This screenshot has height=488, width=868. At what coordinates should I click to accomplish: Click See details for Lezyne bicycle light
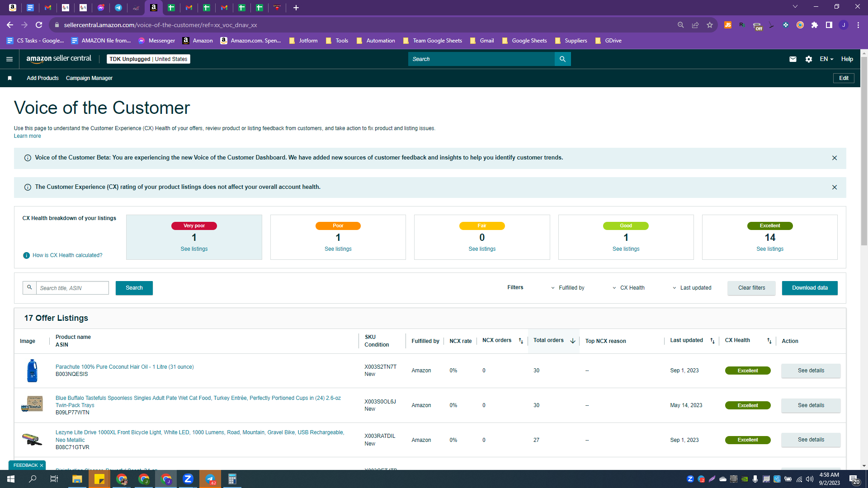[x=811, y=440]
